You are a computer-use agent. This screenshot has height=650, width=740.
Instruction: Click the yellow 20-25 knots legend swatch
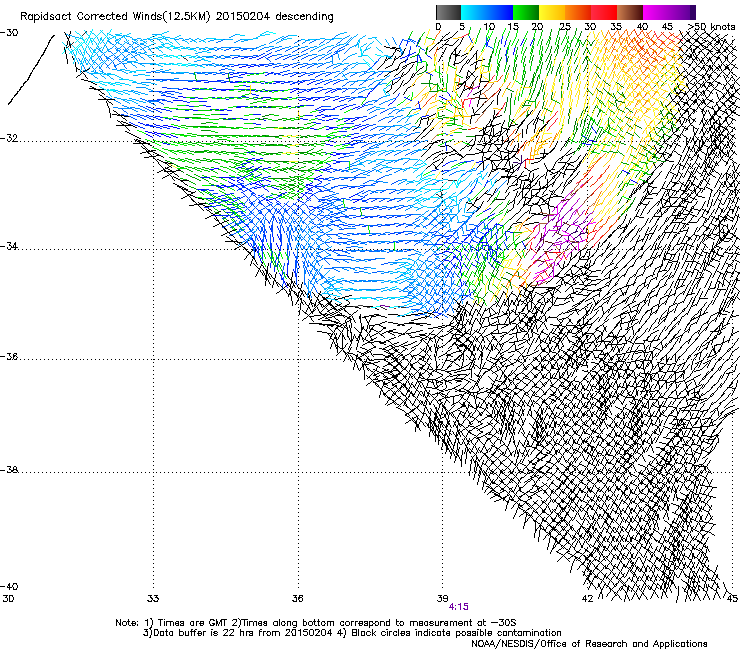(552, 12)
